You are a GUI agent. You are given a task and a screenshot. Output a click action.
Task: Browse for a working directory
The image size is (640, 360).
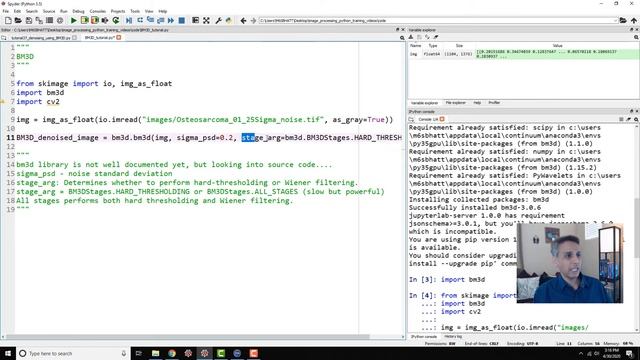click(623, 20)
